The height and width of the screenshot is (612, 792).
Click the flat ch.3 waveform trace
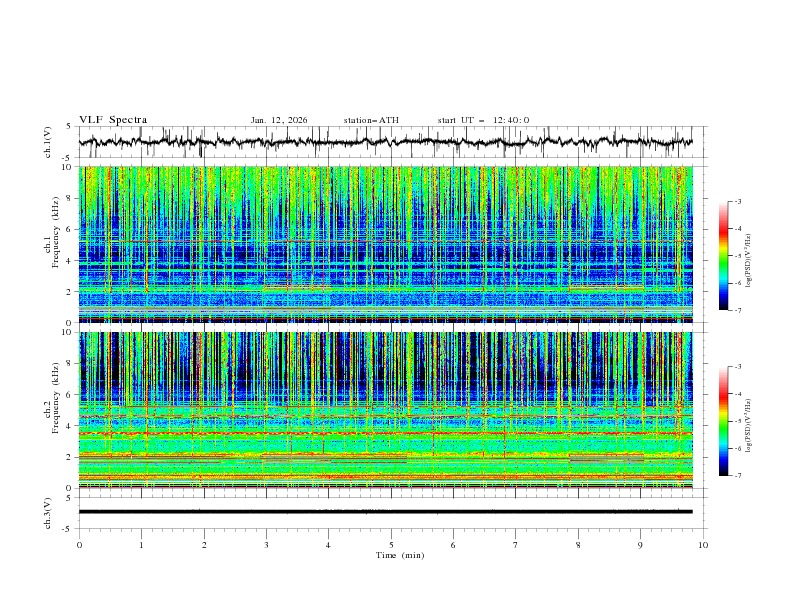tap(391, 511)
